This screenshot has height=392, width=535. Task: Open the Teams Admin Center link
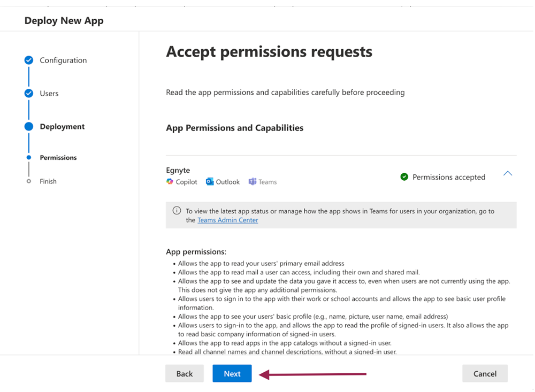pyautogui.click(x=227, y=220)
